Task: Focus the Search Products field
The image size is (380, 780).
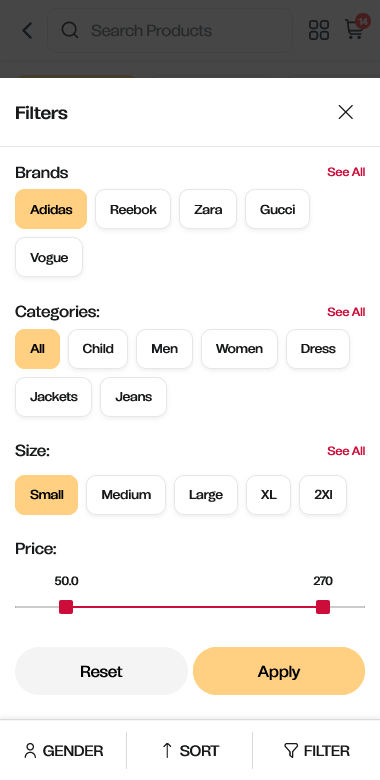Action: 170,30
